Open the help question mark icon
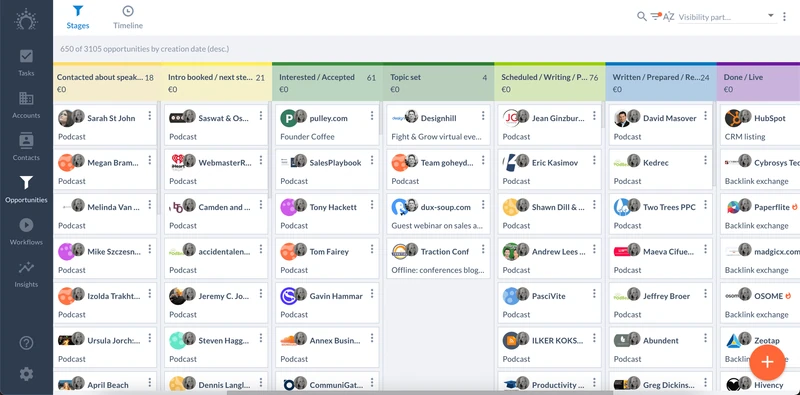The image size is (800, 395). pos(26,343)
